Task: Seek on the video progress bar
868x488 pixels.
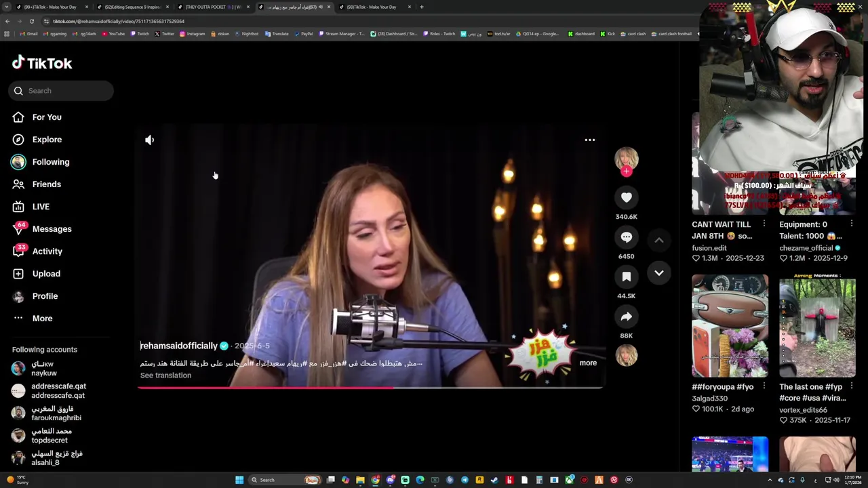Action: pos(371,388)
